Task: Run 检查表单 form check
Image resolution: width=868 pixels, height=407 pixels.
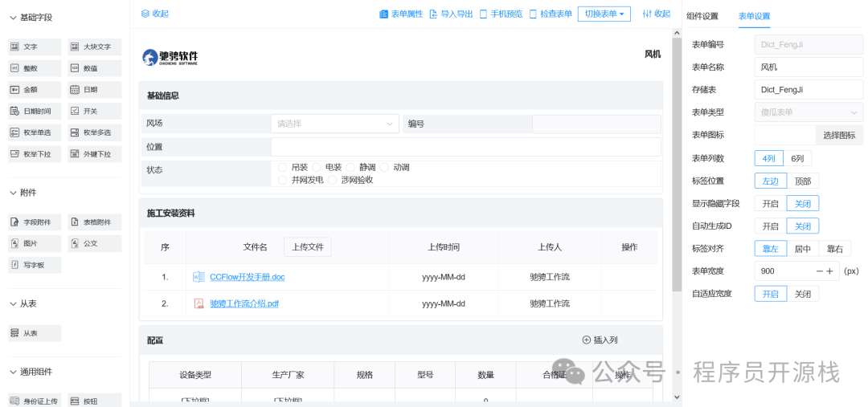Action: pos(551,14)
